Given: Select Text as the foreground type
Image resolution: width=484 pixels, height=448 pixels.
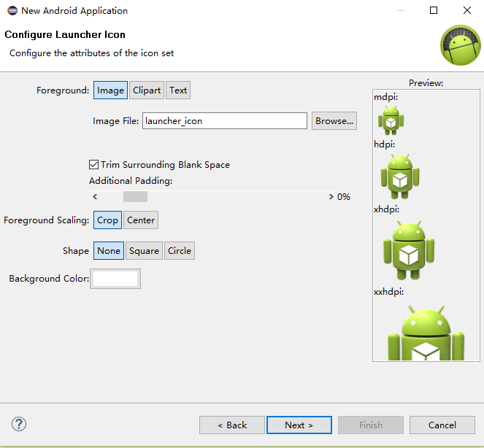Looking at the screenshot, I should (178, 90).
